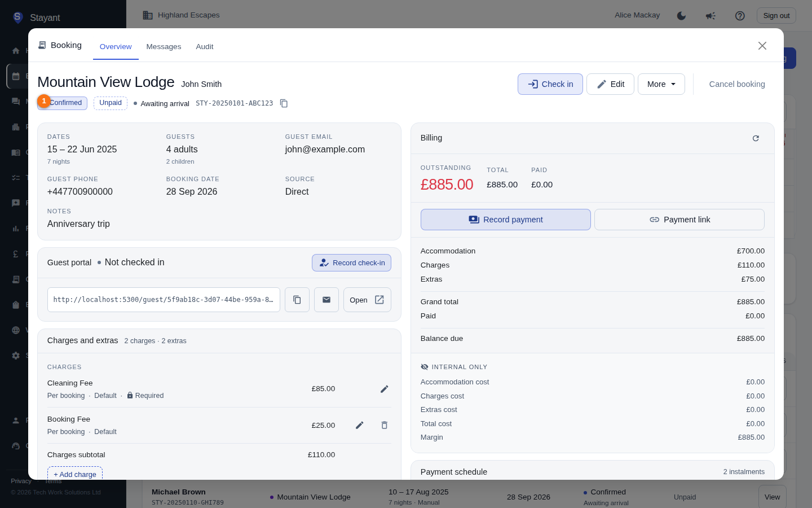Click the globe icon in the sidebar
The width and height of the screenshot is (812, 508).
(16, 330)
